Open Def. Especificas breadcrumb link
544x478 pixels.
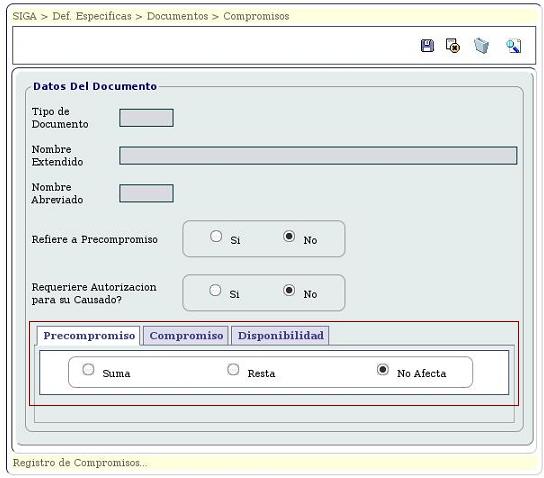(92, 16)
